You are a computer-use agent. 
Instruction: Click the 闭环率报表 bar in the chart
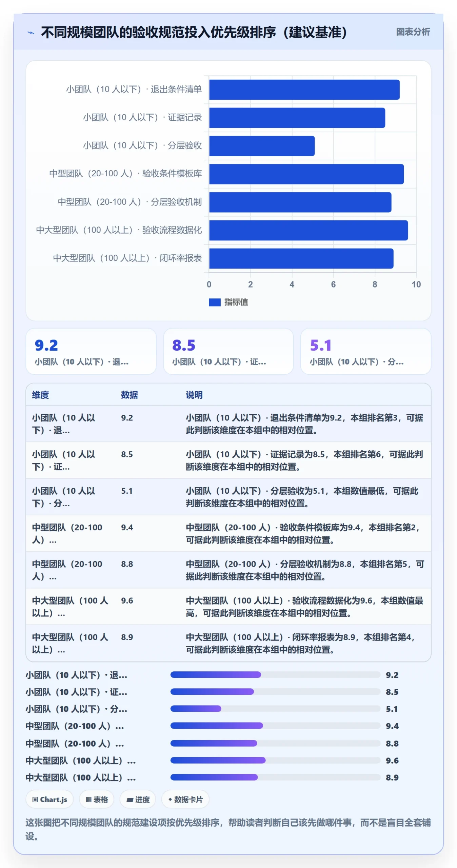(x=301, y=258)
